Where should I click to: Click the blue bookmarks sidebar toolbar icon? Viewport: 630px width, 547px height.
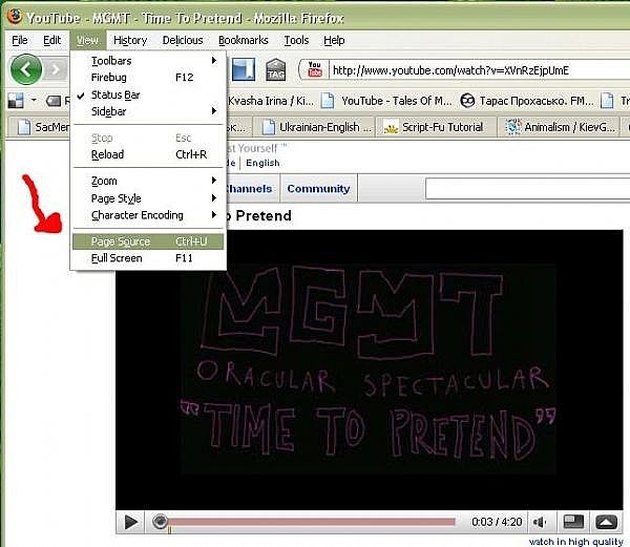[x=243, y=70]
